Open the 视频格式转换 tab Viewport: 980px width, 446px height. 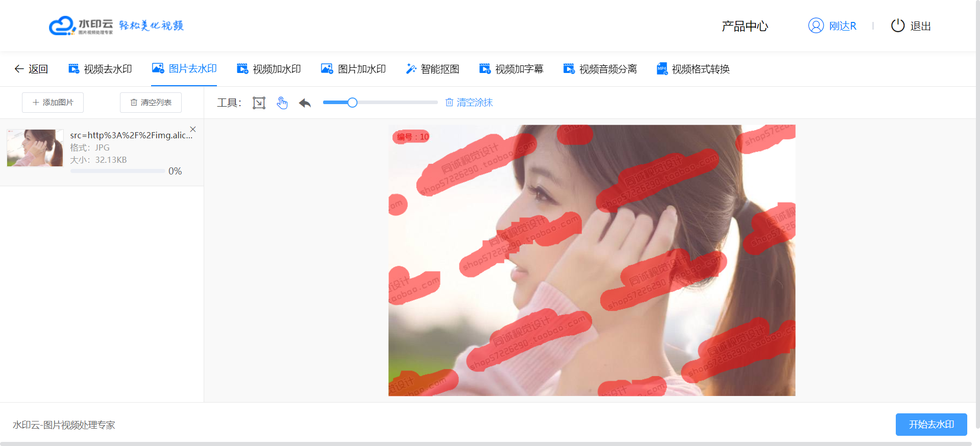[x=693, y=69]
